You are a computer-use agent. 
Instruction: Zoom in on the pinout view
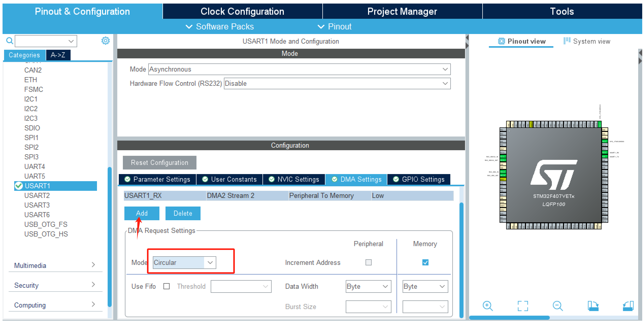coord(488,306)
